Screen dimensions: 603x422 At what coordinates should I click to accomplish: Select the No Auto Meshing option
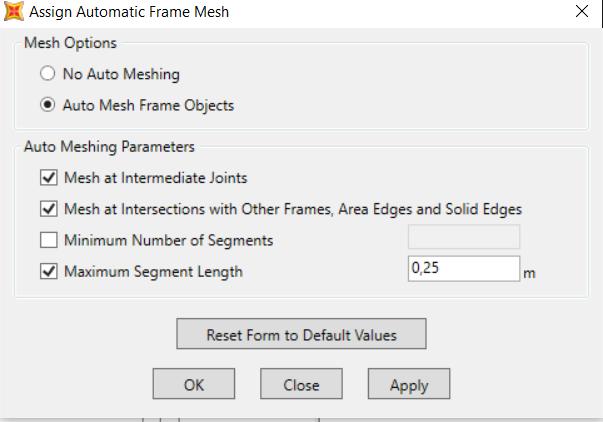coord(48,73)
